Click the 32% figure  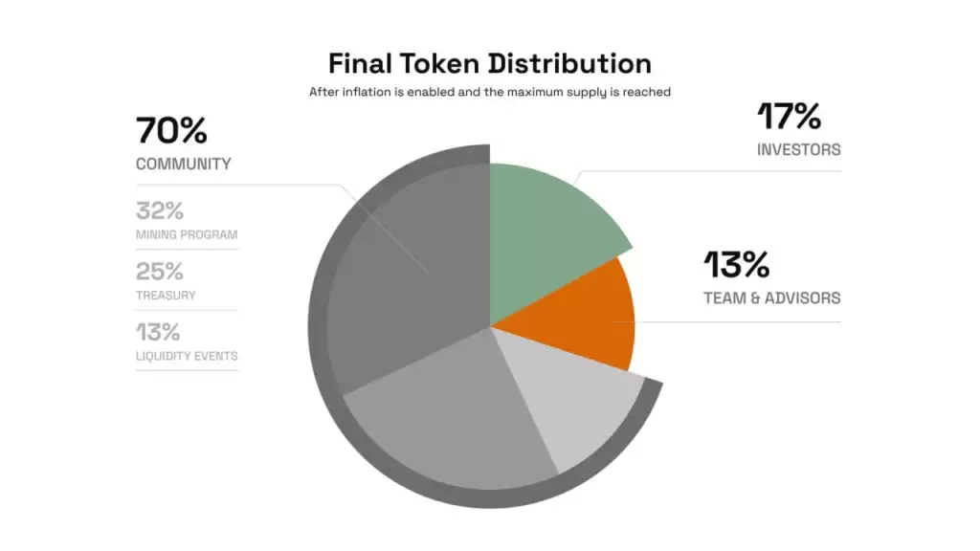159,210
